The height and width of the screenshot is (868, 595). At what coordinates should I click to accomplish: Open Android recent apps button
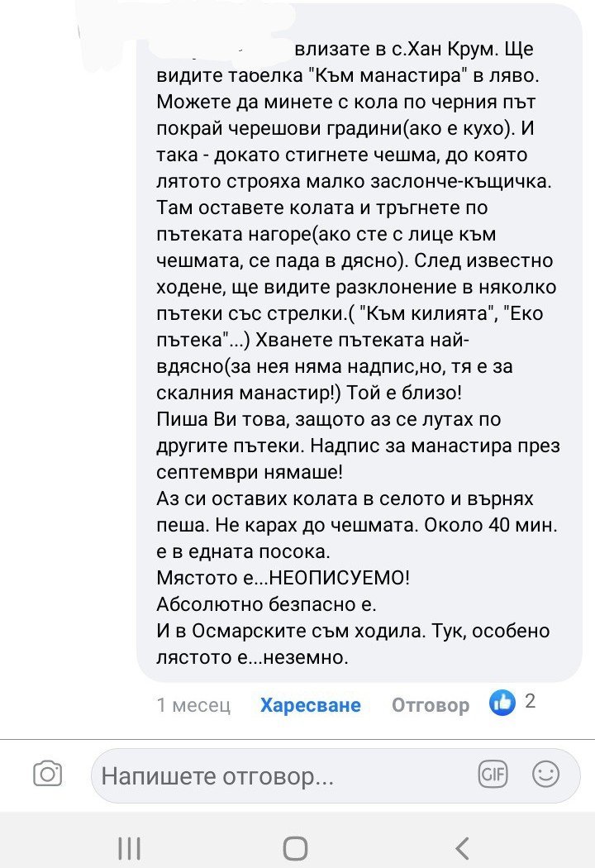[x=129, y=847]
